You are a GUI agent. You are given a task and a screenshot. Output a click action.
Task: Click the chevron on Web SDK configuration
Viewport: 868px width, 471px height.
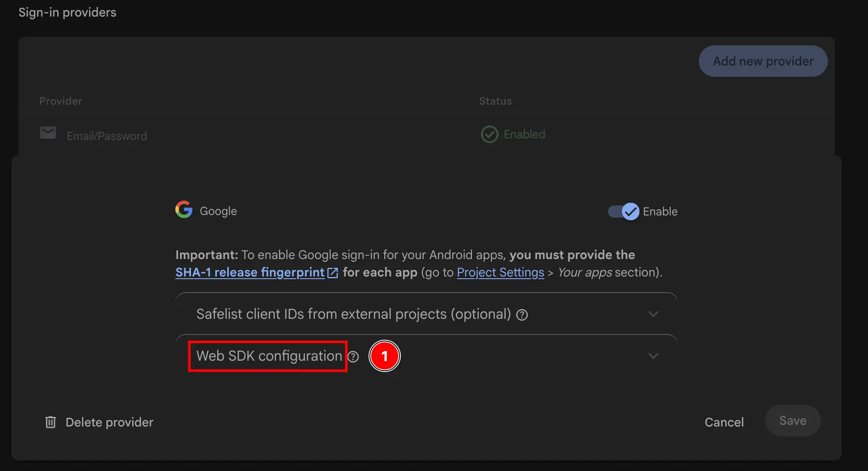[x=653, y=356]
